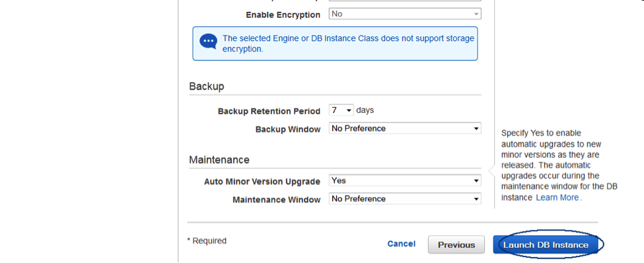The width and height of the screenshot is (644, 263).
Task: Open the Enable Encryption dropdown
Action: (405, 14)
